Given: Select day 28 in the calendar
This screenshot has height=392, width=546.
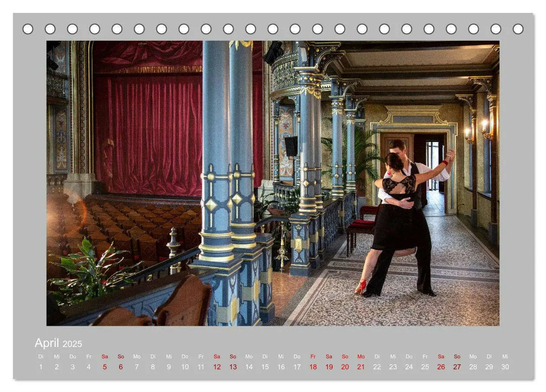Looking at the screenshot, I should tap(473, 367).
